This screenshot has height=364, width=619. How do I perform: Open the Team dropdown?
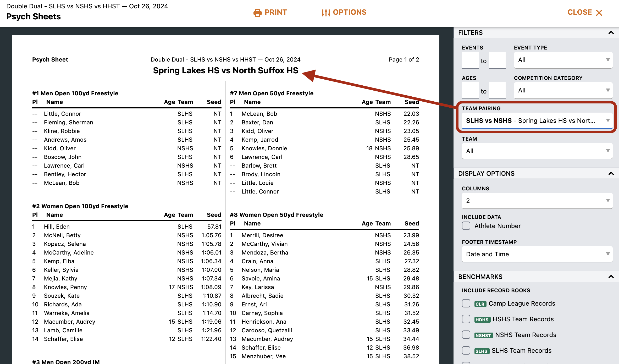[x=537, y=151]
